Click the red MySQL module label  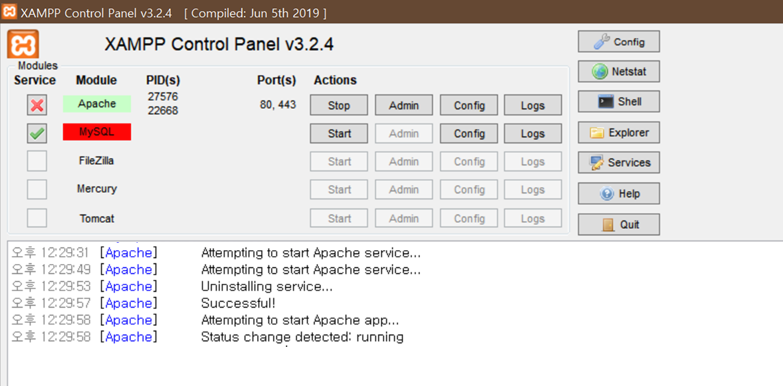point(97,132)
